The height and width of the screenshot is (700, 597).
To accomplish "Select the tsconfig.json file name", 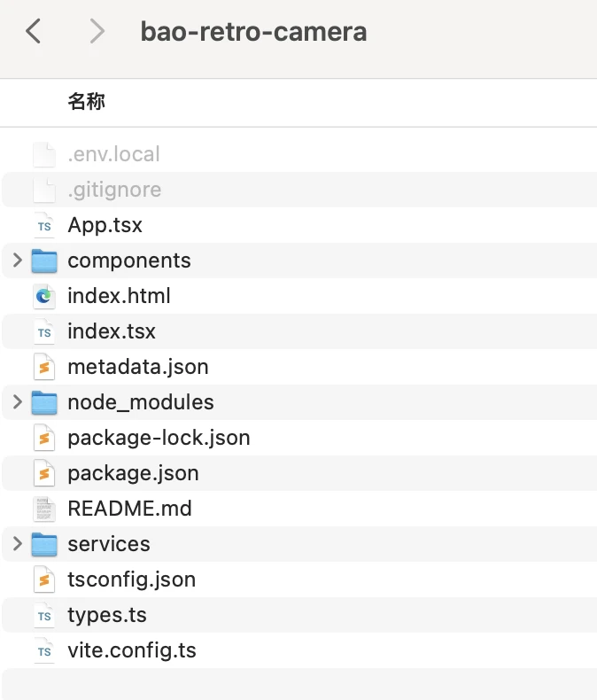I will 132,579.
